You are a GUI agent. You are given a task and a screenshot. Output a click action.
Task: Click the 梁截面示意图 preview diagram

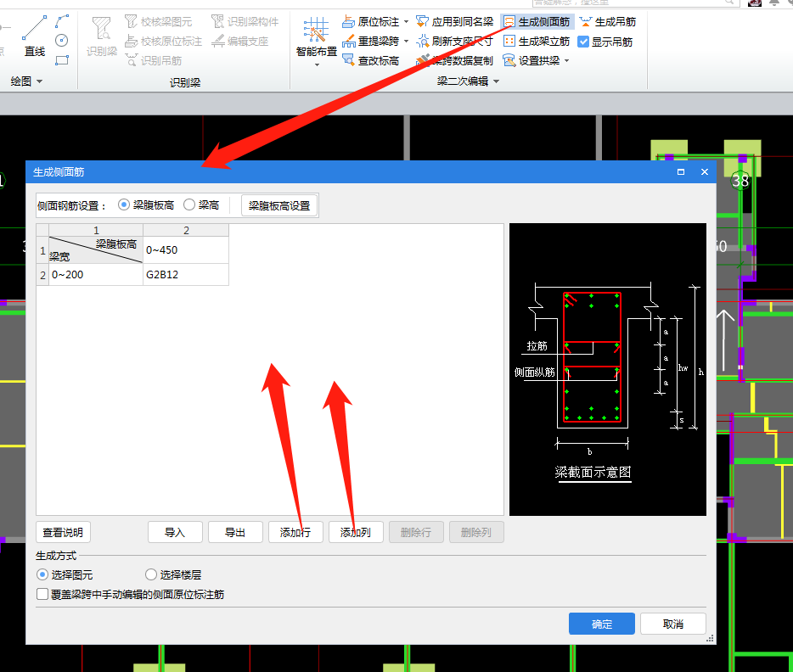coord(607,369)
